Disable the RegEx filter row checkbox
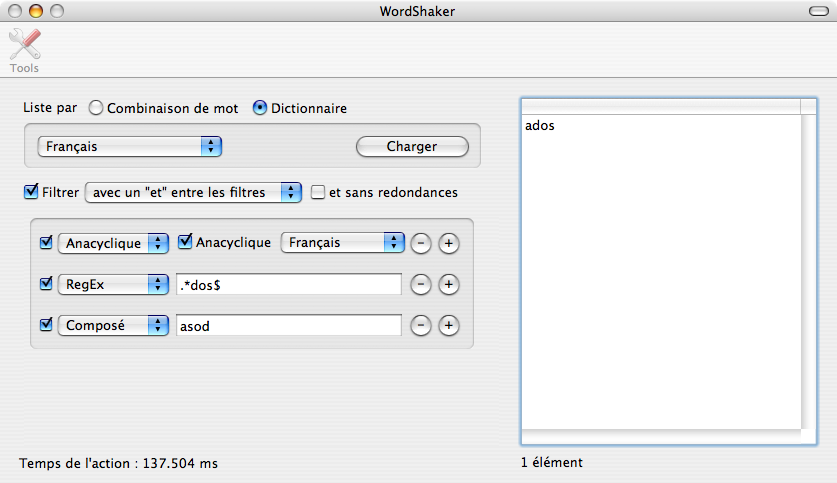 tap(46, 283)
